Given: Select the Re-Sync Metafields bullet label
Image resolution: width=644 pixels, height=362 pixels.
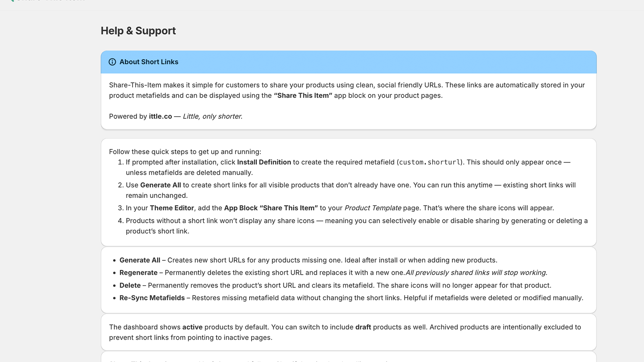Looking at the screenshot, I should coord(152,298).
